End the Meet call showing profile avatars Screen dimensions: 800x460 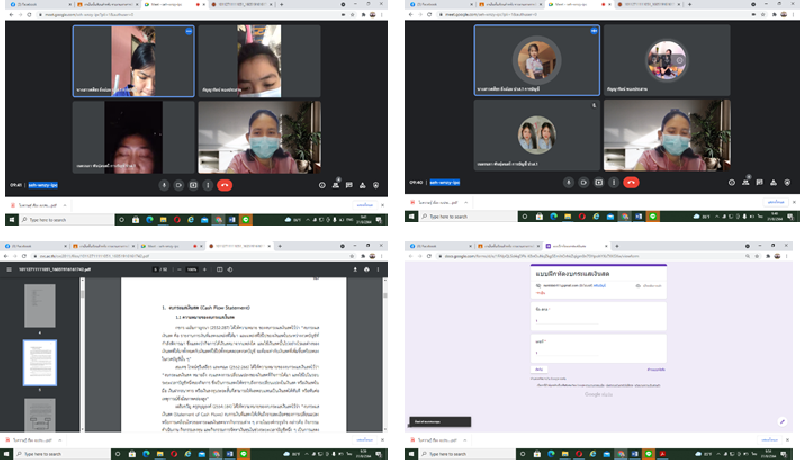point(631,182)
